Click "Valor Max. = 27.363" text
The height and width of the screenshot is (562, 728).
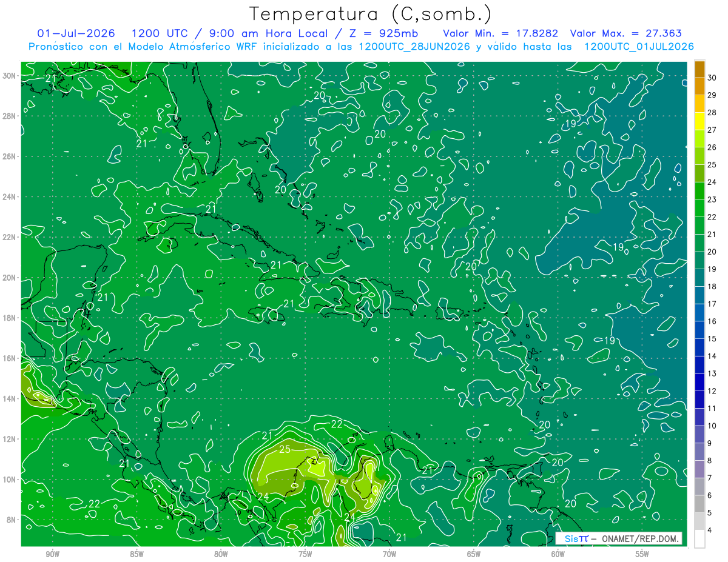pos(625,33)
